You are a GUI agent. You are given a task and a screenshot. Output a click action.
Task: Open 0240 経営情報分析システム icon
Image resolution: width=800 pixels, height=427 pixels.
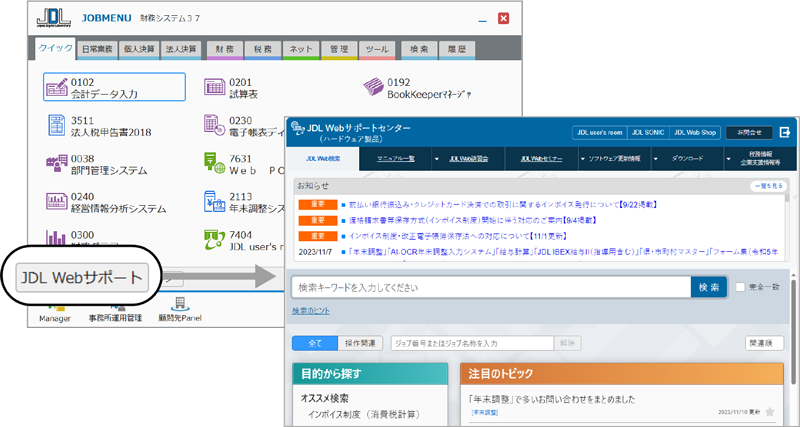pos(57,202)
